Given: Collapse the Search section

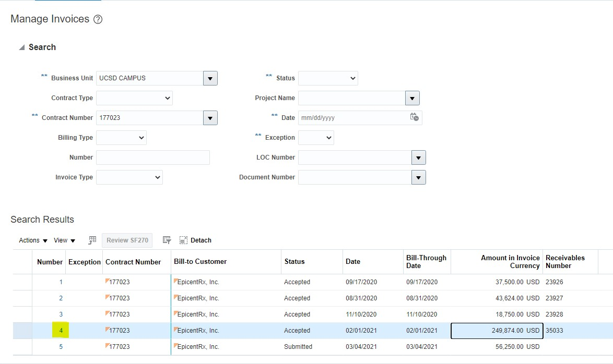Looking at the screenshot, I should coord(21,47).
